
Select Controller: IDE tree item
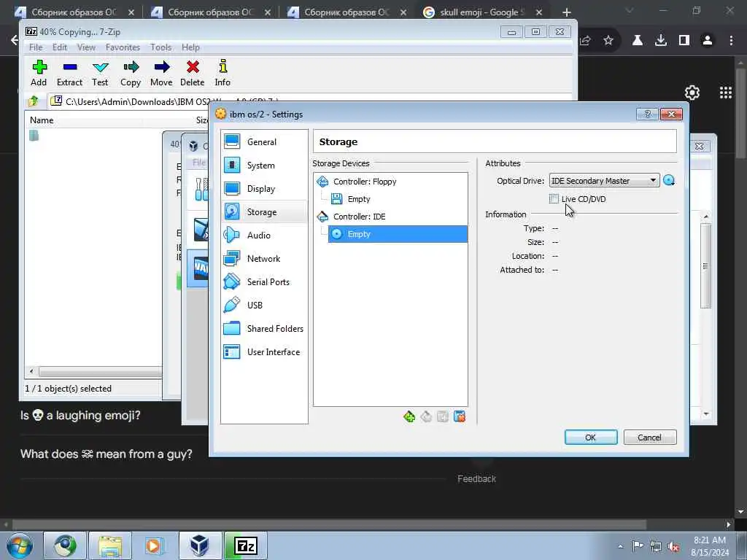359,217
